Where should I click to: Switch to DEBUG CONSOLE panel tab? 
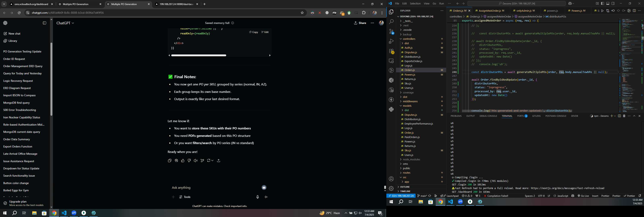[488, 116]
